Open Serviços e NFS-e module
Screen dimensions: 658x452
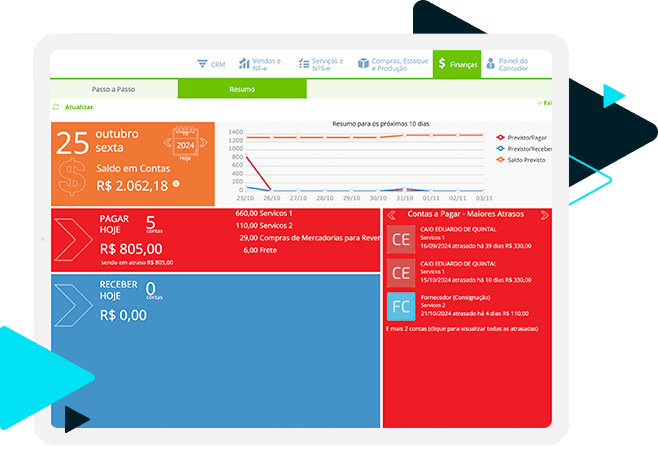point(304,63)
